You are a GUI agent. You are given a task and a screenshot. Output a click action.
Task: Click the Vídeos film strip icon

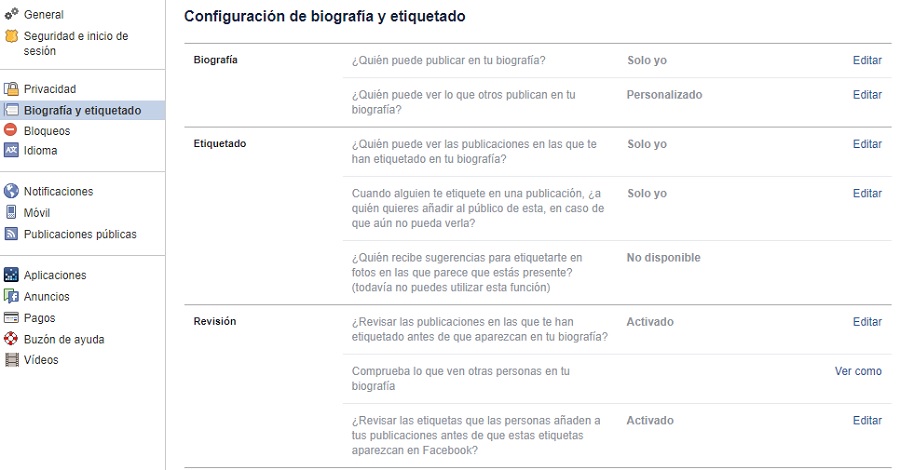coord(11,360)
